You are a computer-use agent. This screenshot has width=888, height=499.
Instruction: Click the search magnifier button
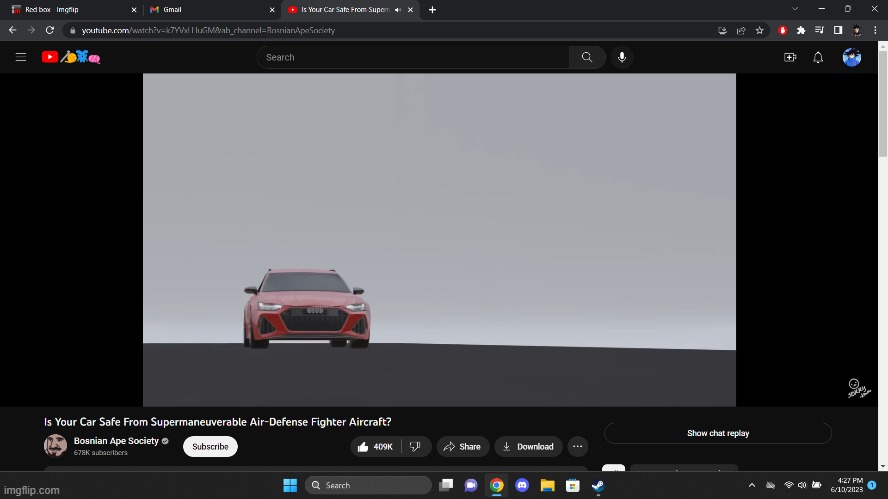pyautogui.click(x=587, y=57)
